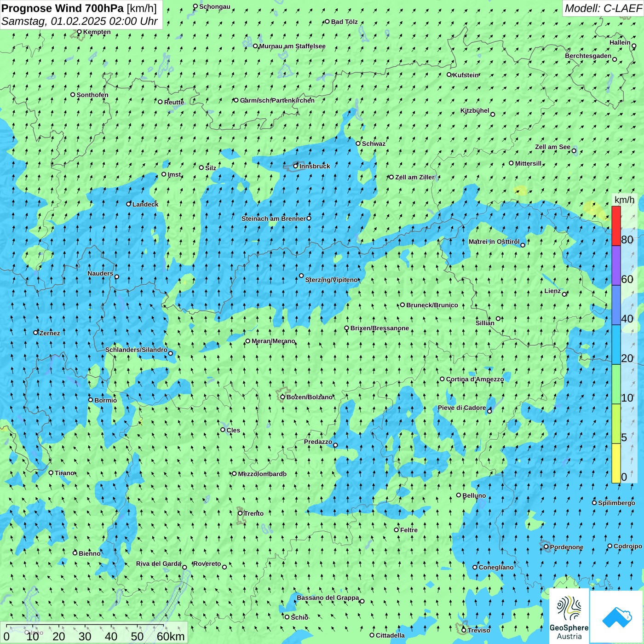644x644 pixels.
Task: Click the Samstag, 01.02.2025 02:00 Uhr date
Action: pos(80,21)
